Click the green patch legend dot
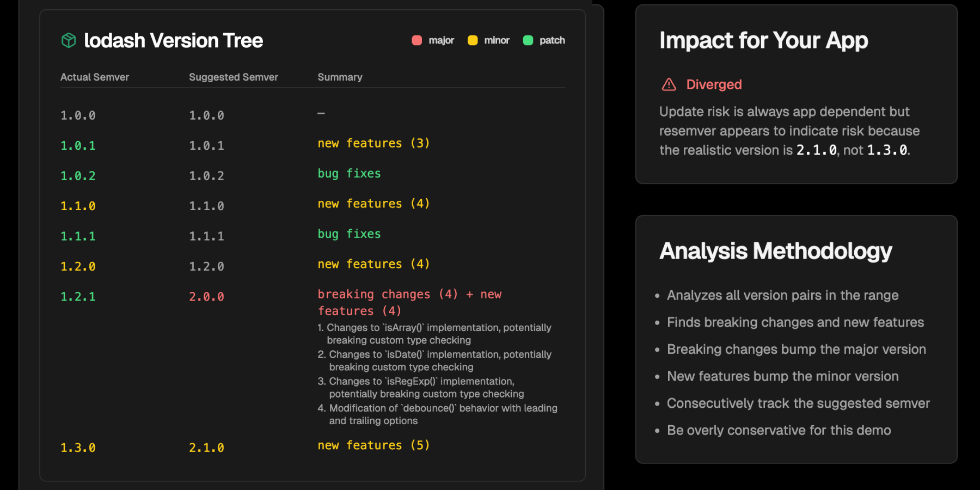The height and width of the screenshot is (490, 980). pyautogui.click(x=528, y=40)
